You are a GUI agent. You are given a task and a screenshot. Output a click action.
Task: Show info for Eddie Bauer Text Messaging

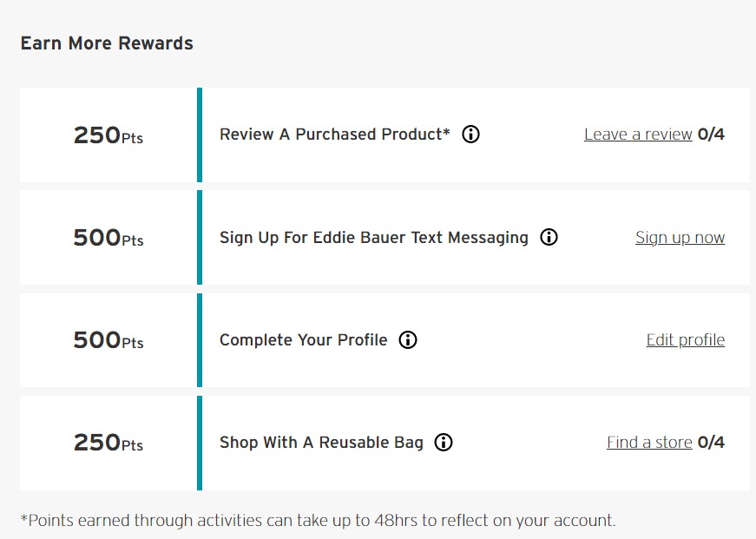click(549, 237)
